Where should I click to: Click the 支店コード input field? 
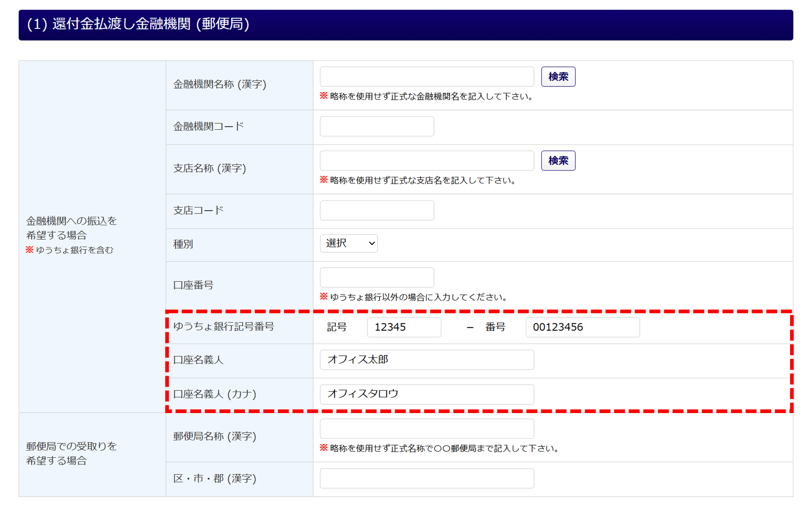pos(376,211)
